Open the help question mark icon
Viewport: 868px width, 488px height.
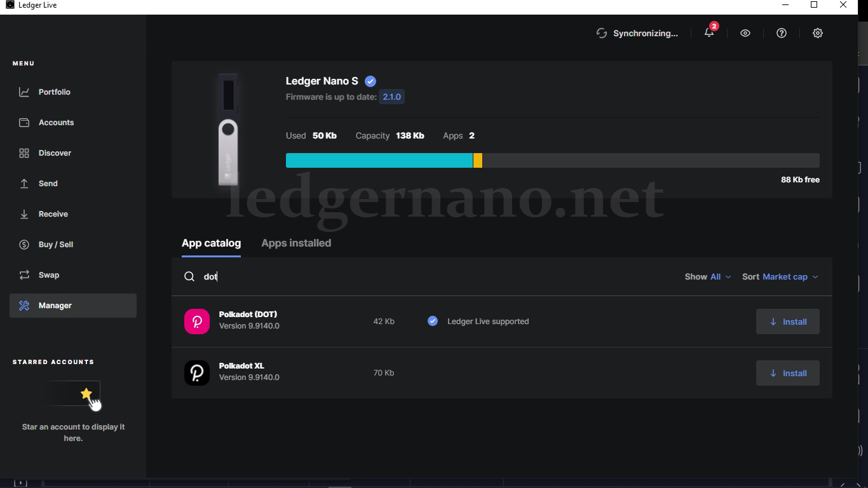[782, 33]
